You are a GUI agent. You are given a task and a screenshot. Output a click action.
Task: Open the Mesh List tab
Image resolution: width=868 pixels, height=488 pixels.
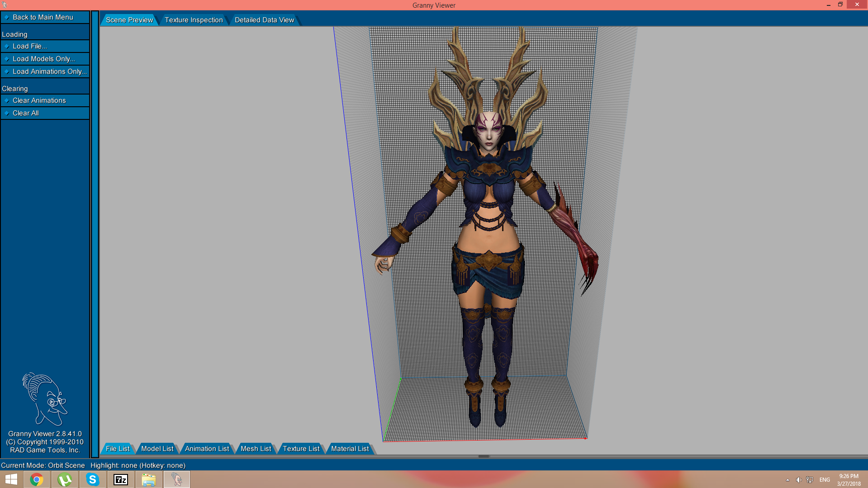tap(256, 449)
